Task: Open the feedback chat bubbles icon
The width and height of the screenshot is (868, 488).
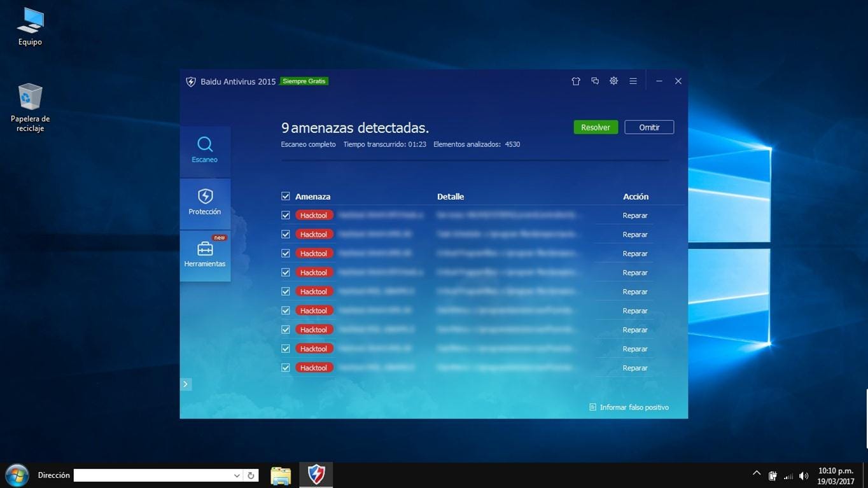Action: [595, 81]
